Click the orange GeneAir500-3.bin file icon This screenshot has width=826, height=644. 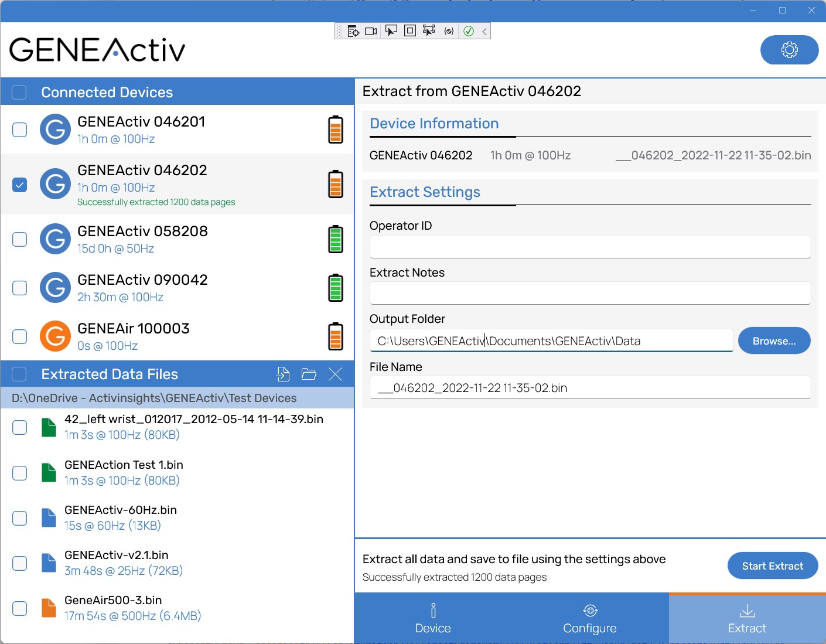tap(49, 608)
